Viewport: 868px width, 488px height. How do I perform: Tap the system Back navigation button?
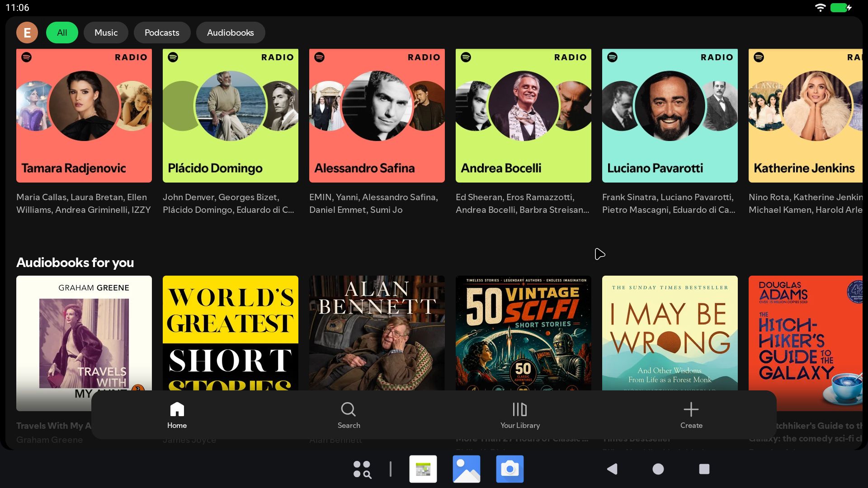(612, 469)
